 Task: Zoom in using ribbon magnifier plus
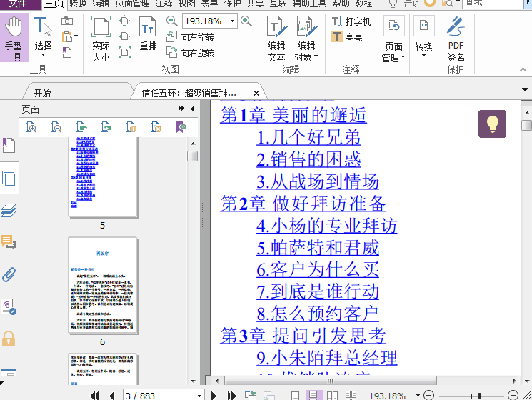[x=246, y=21]
